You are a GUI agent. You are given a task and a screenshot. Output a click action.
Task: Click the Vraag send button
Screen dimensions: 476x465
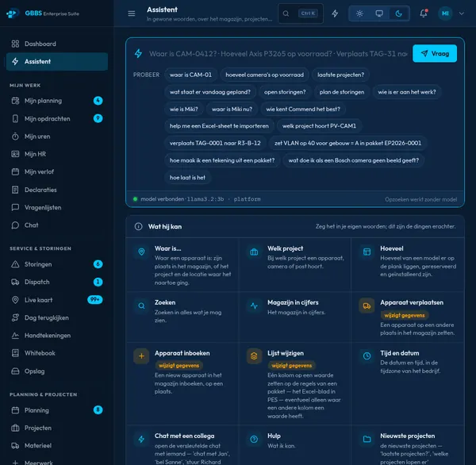tap(435, 53)
